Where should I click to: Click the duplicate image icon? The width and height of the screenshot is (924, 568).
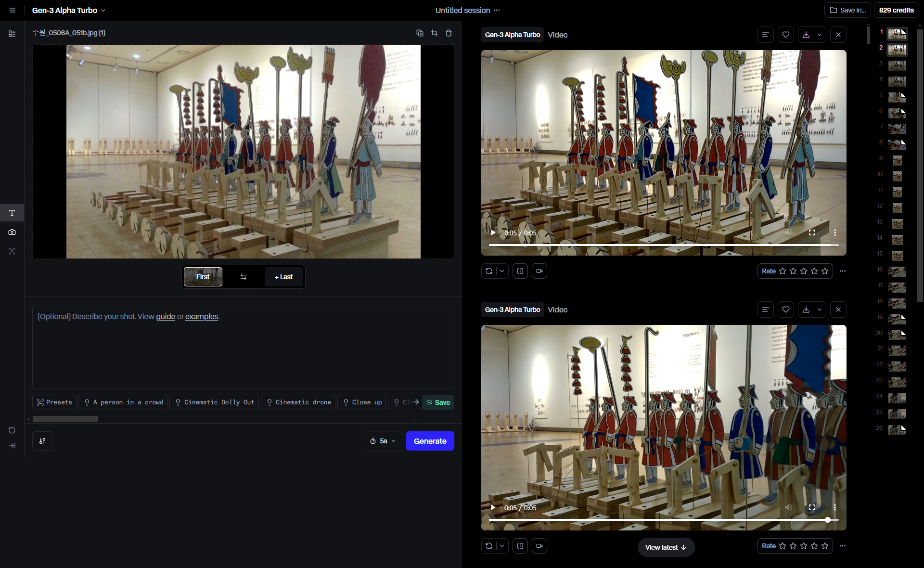pyautogui.click(x=420, y=33)
